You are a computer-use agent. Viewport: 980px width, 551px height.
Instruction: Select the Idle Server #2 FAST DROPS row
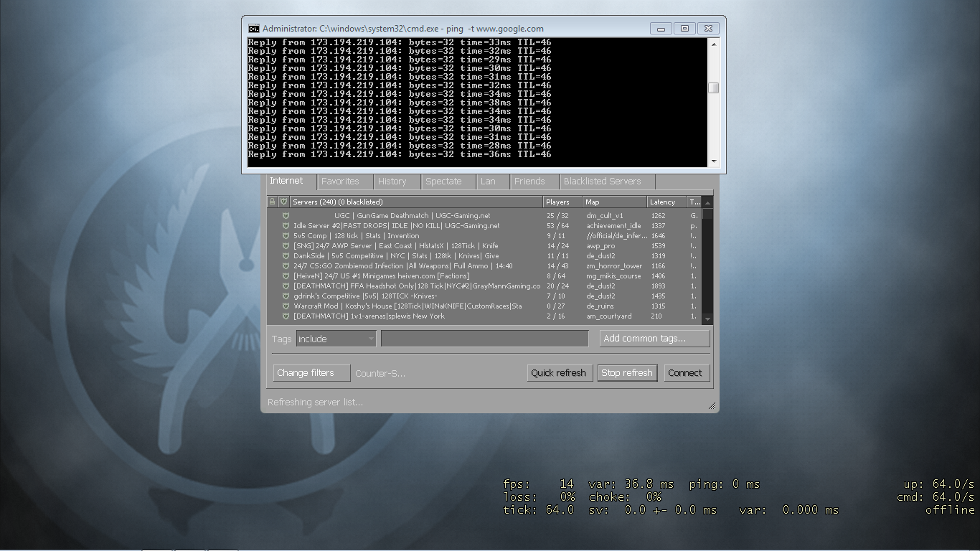(x=430, y=225)
